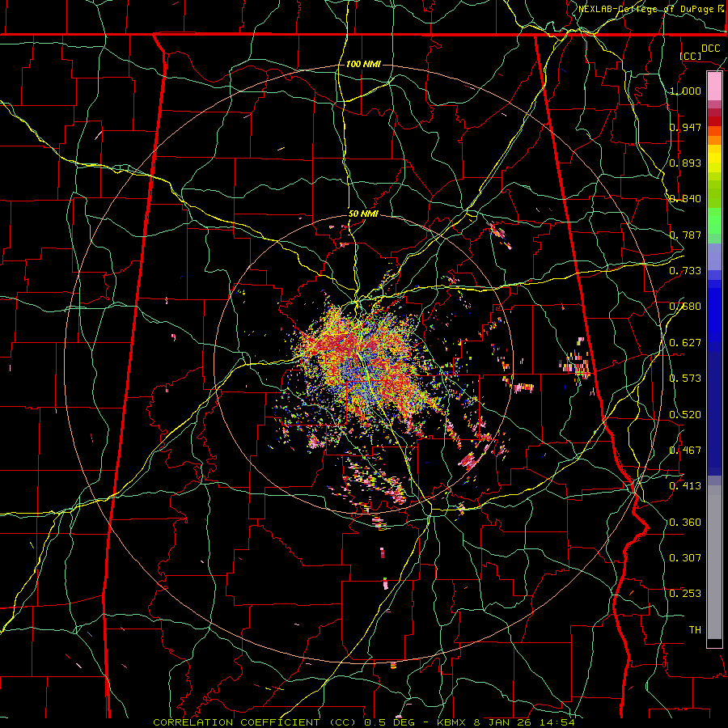Image resolution: width=728 pixels, height=728 pixels.
Task: Click the 0.840 value on the color scale
Action: pyautogui.click(x=685, y=199)
